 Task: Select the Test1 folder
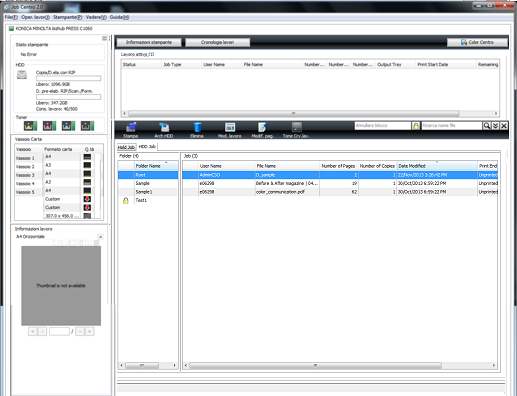coord(148,200)
